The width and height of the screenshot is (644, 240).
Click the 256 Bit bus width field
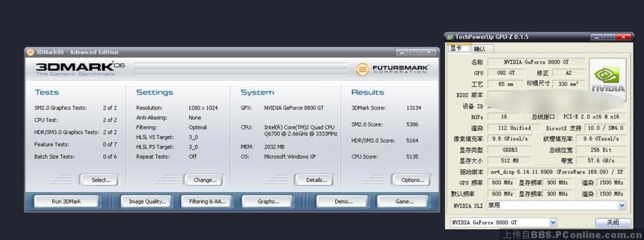coord(601,150)
